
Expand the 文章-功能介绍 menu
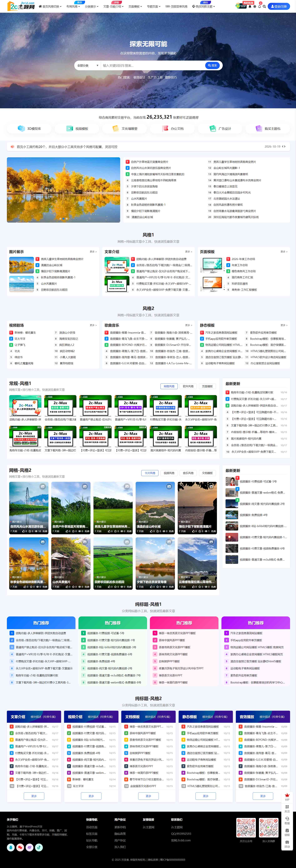113,6
